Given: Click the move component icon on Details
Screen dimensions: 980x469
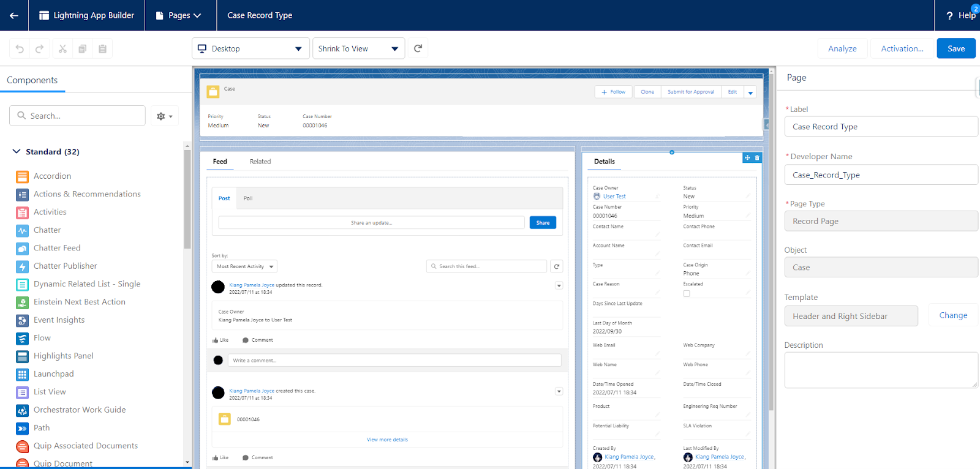Looking at the screenshot, I should point(747,158).
